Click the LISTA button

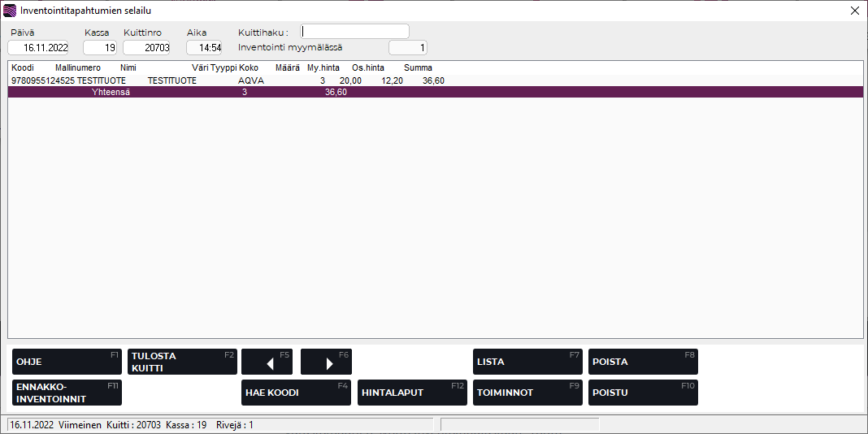click(x=527, y=362)
